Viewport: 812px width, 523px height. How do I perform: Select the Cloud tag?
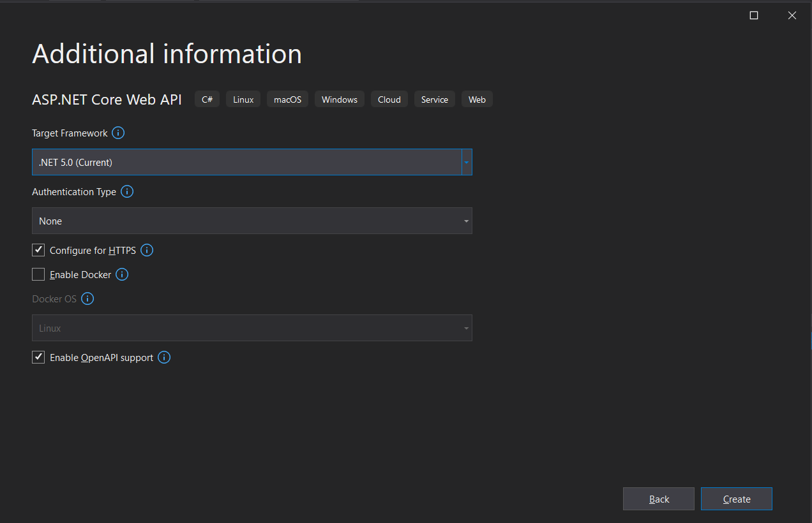click(x=389, y=99)
